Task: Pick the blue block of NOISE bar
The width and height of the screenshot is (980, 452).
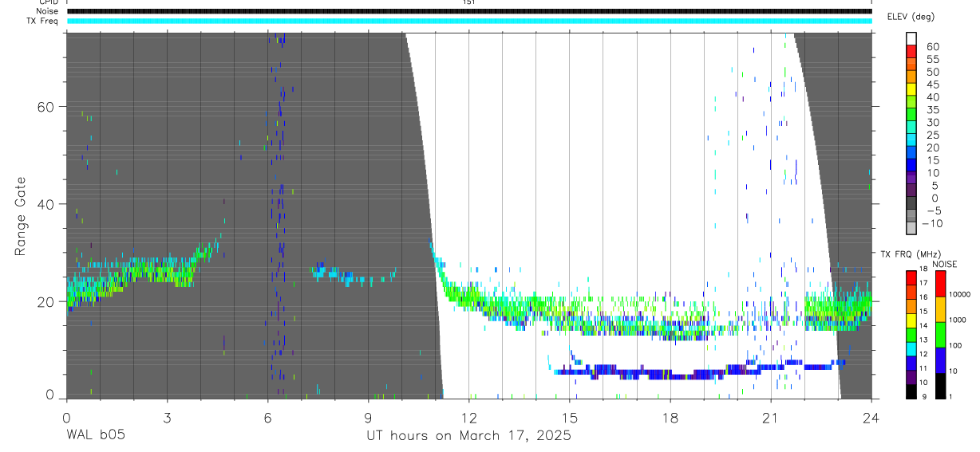Action: [939, 360]
